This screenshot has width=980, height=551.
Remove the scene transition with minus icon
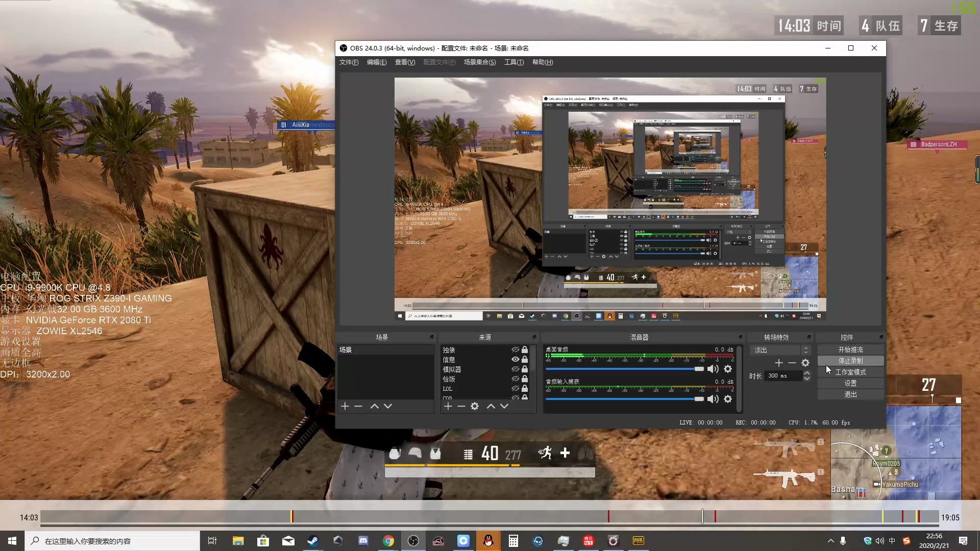coord(792,363)
